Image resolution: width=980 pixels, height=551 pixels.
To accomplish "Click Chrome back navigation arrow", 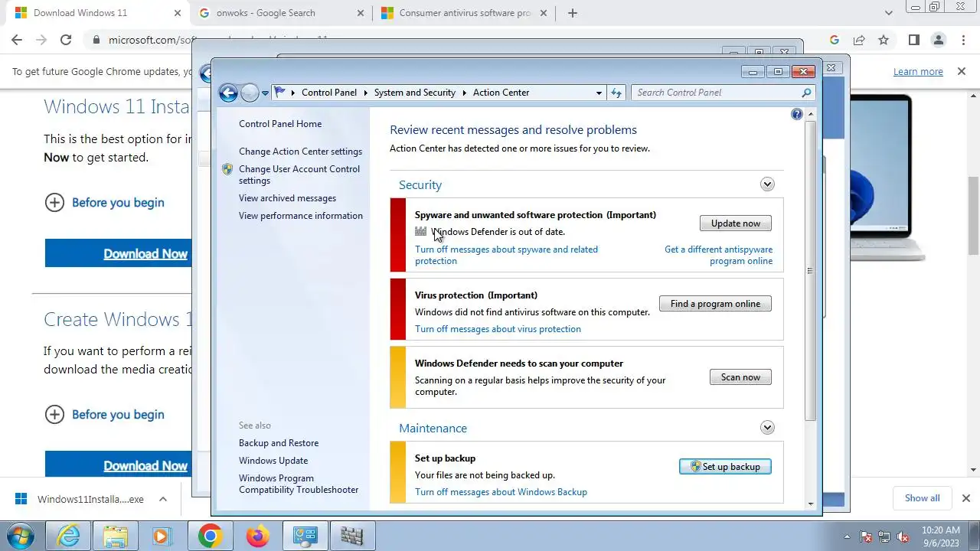I will (17, 40).
